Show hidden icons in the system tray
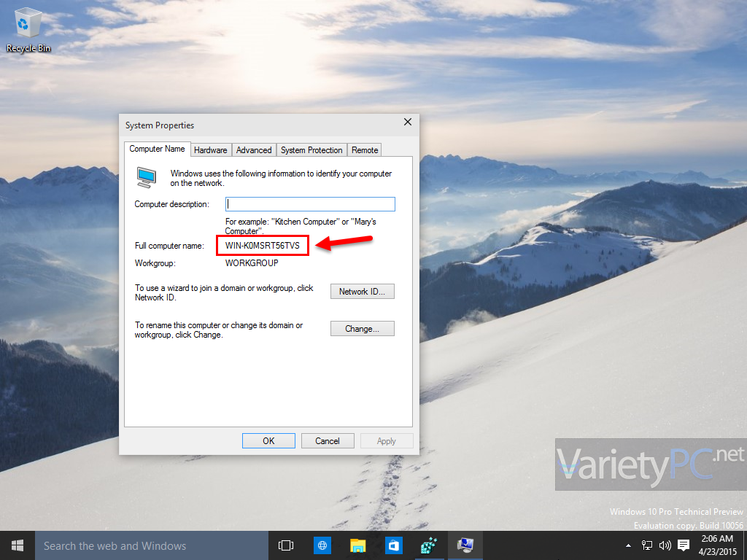 click(627, 545)
